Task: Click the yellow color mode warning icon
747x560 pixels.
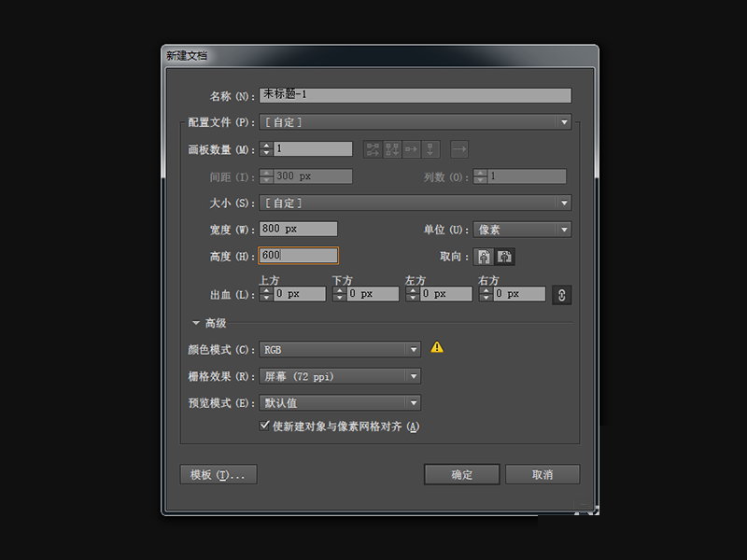Action: coord(437,347)
